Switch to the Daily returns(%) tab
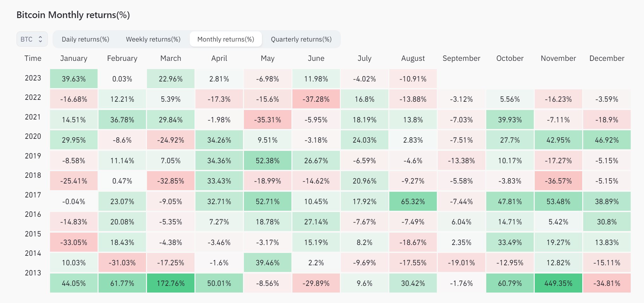Screen dimensions: 644x303 click(x=86, y=39)
